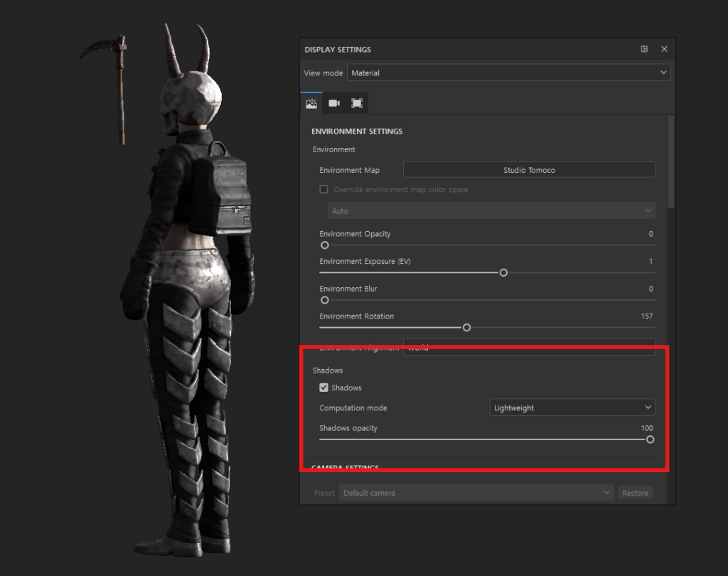
Task: Click the Environment Rotation value 157
Action: click(646, 316)
